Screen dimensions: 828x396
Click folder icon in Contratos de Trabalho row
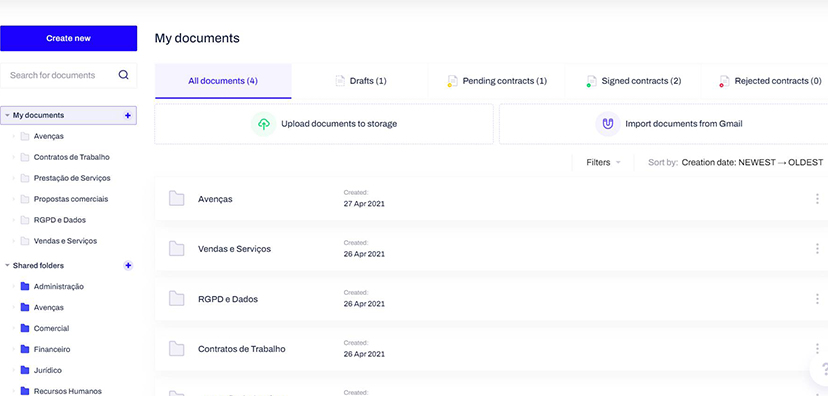pos(176,348)
